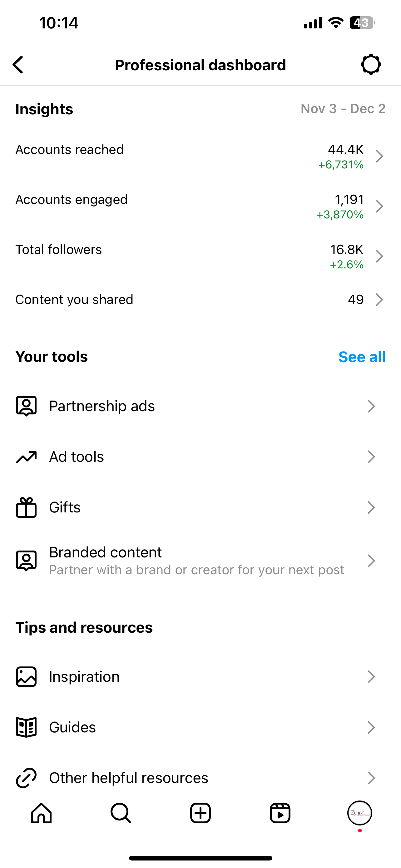Open the Reels tab

click(x=280, y=813)
